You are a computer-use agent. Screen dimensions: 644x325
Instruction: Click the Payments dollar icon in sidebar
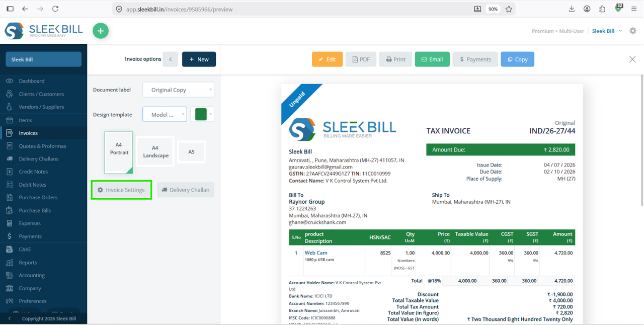[10, 236]
